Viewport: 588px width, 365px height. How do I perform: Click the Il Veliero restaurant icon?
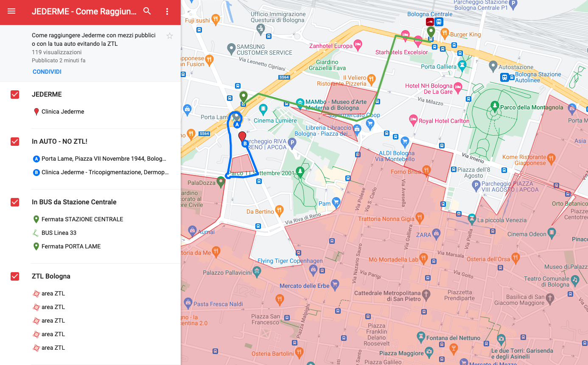click(x=371, y=78)
